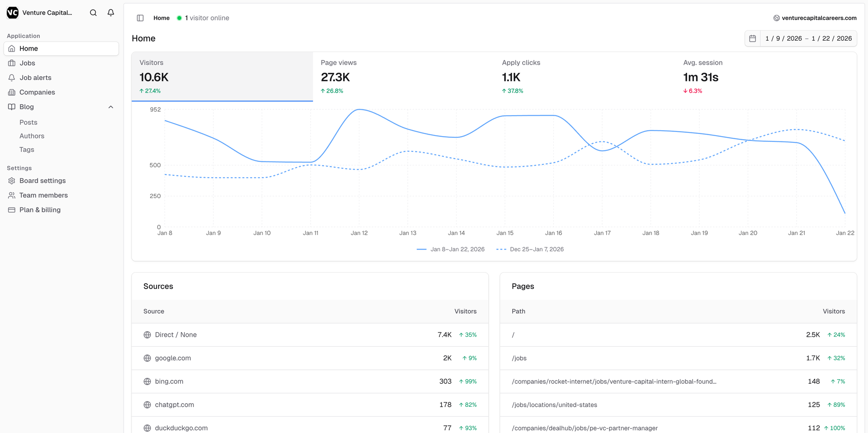Open the date range 1/9/2026 – 1/22/2026 picker
Image resolution: width=868 pixels, height=433 pixels.
click(808, 38)
